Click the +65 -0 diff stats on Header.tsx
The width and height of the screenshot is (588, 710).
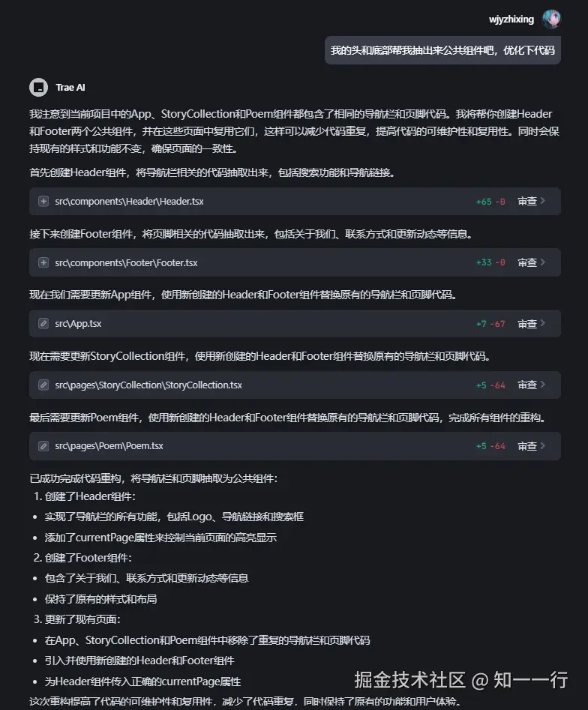(x=490, y=202)
